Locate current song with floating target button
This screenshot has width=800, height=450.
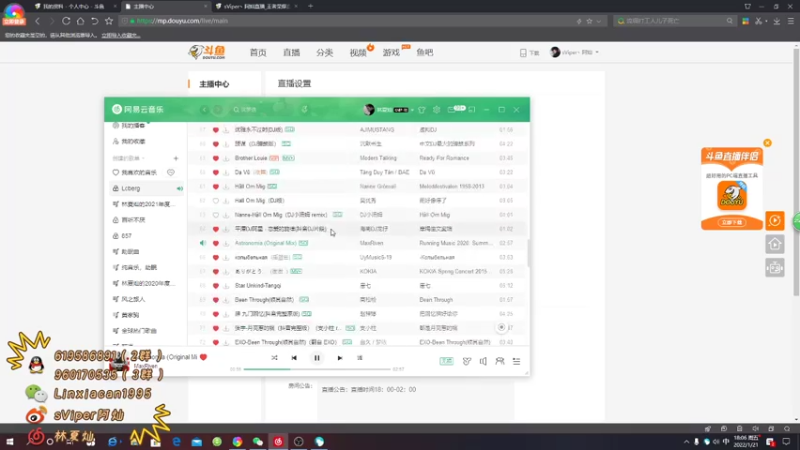pos(502,328)
